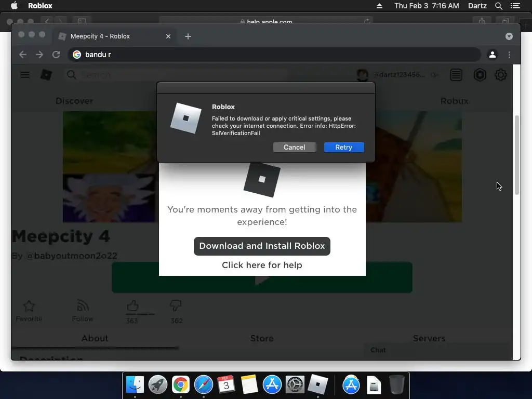Open the Roblox hamburger navigation menu
Screen dimensions: 532x399
coord(25,75)
